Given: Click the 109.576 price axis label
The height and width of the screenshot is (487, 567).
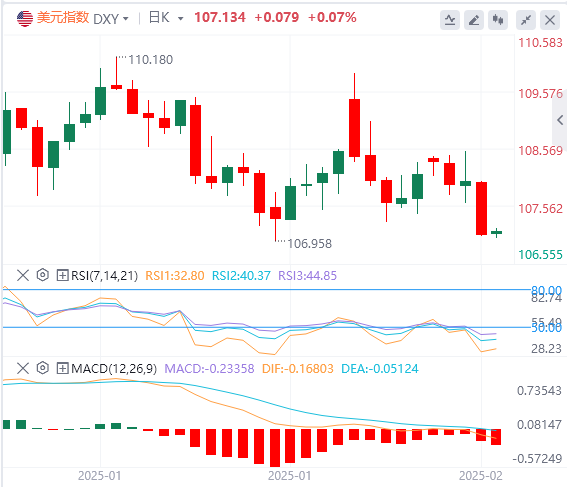Looking at the screenshot, I should tap(540, 94).
